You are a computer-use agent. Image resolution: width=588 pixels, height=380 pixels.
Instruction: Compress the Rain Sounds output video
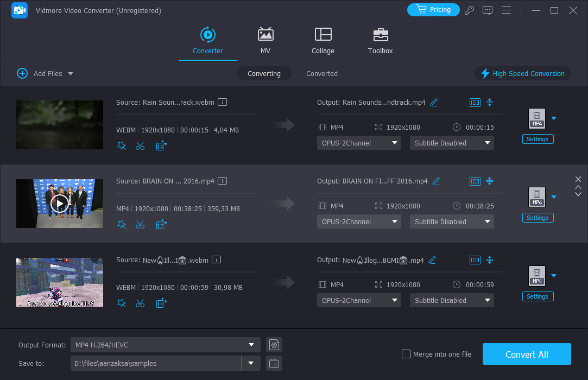490,102
